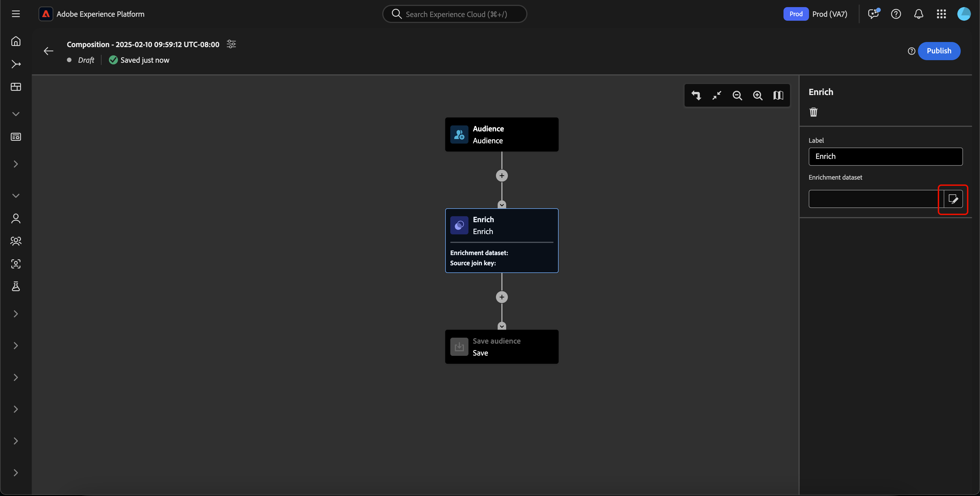Delete the Enrich activity with trash icon
This screenshot has height=496, width=980.
813,112
